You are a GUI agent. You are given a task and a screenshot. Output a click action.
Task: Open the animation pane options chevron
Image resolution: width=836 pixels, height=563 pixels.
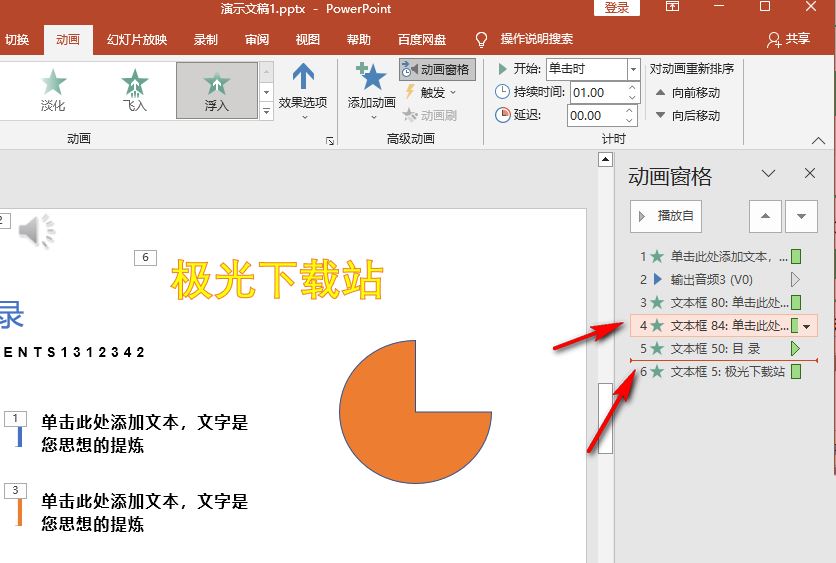(x=768, y=174)
